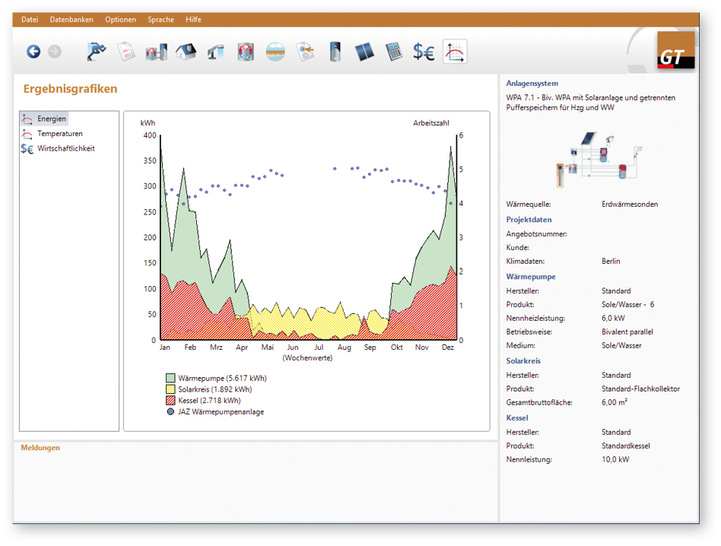
Task: Open the calculator icon in toolbar
Action: point(394,52)
